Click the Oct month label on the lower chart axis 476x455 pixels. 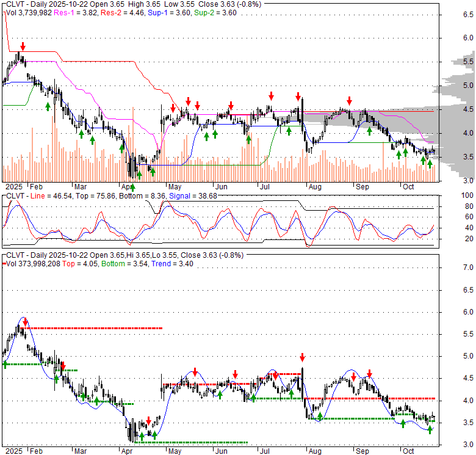click(408, 451)
